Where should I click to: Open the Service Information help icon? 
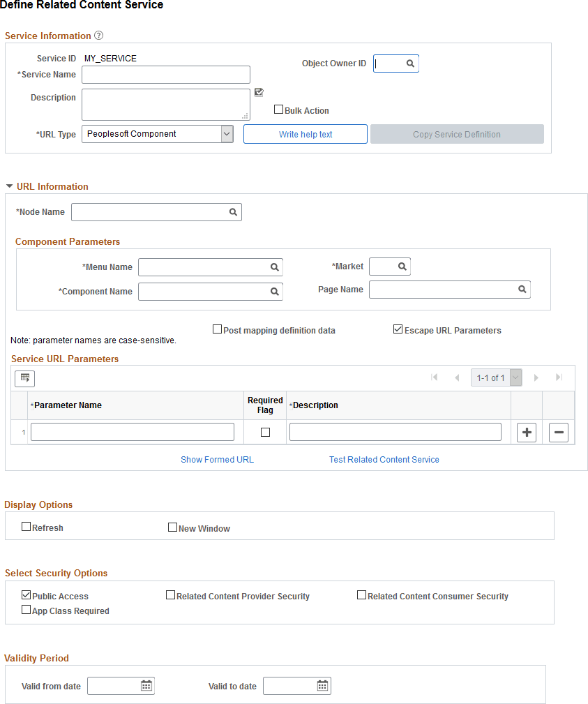[x=98, y=35]
